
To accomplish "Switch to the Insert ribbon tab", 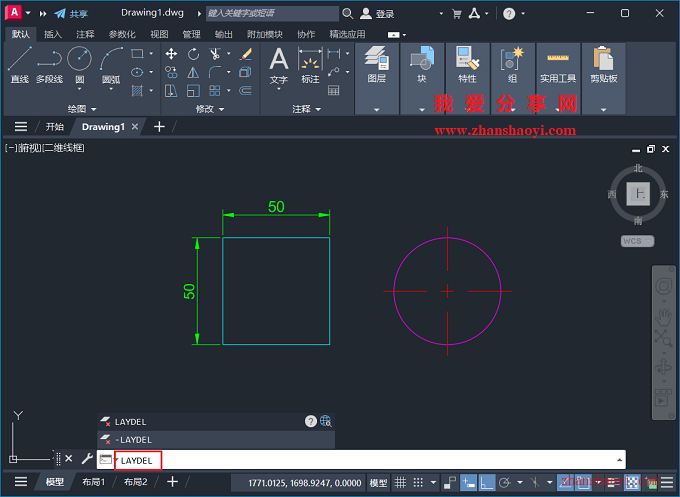I will pos(53,34).
